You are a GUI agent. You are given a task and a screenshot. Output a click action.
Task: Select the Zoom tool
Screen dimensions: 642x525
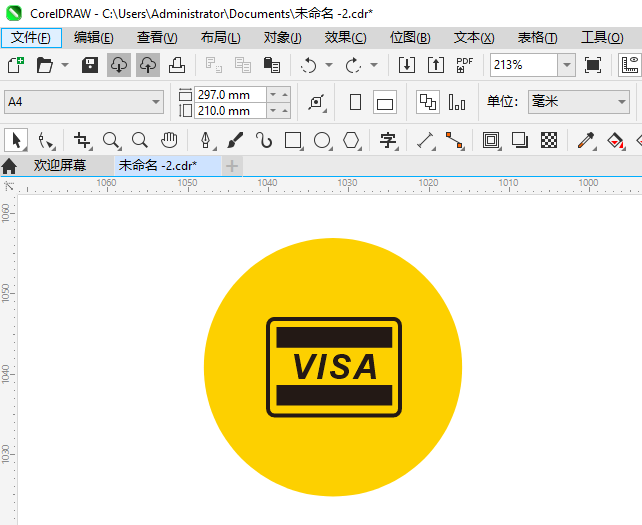click(111, 140)
